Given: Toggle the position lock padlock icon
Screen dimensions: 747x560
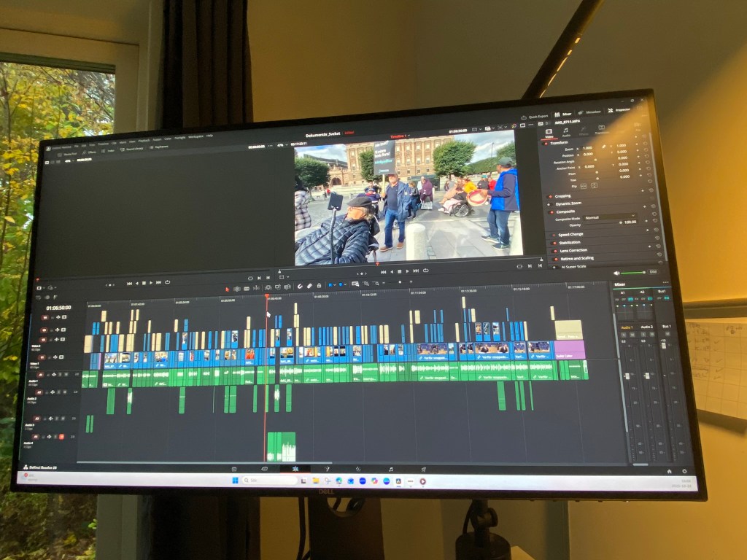Looking at the screenshot, I should point(319,285).
